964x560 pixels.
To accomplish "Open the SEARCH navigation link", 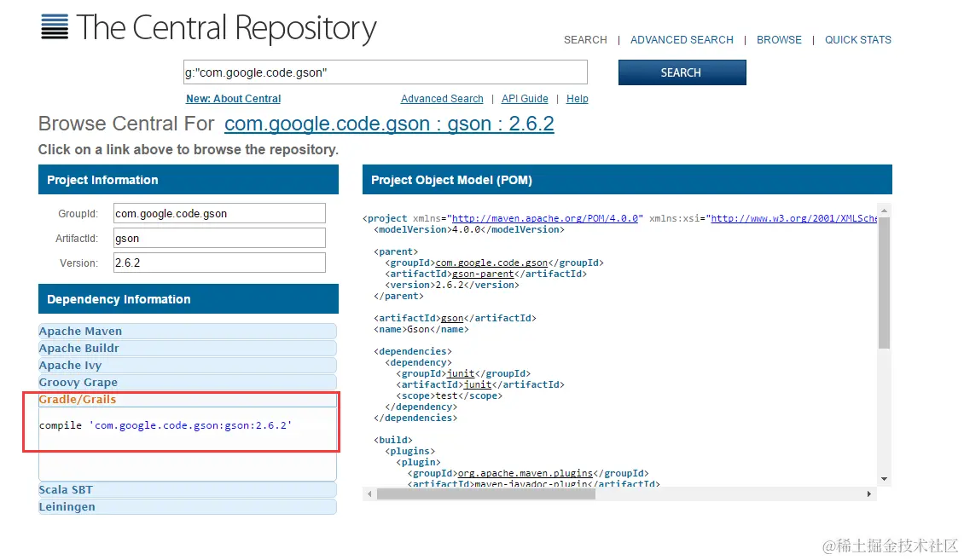I will 585,40.
